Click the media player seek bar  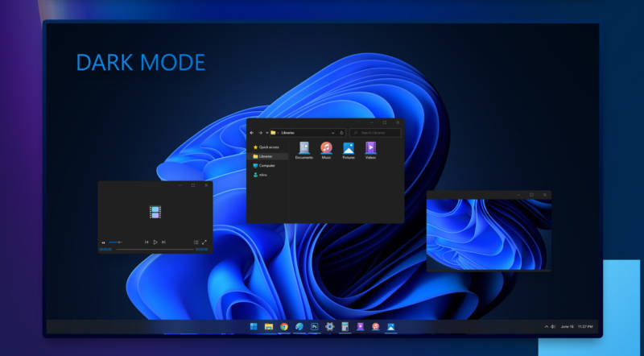click(x=155, y=249)
